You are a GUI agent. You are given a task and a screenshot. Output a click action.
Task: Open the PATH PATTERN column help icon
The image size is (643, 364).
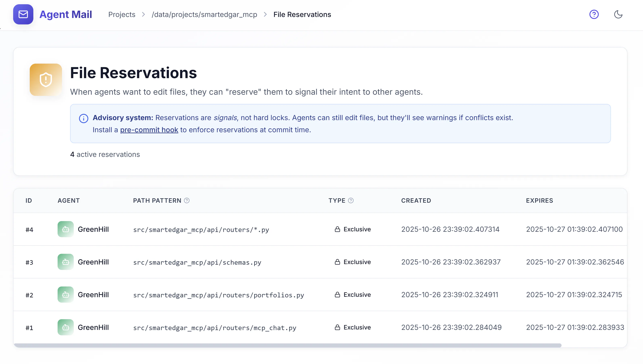click(x=187, y=200)
